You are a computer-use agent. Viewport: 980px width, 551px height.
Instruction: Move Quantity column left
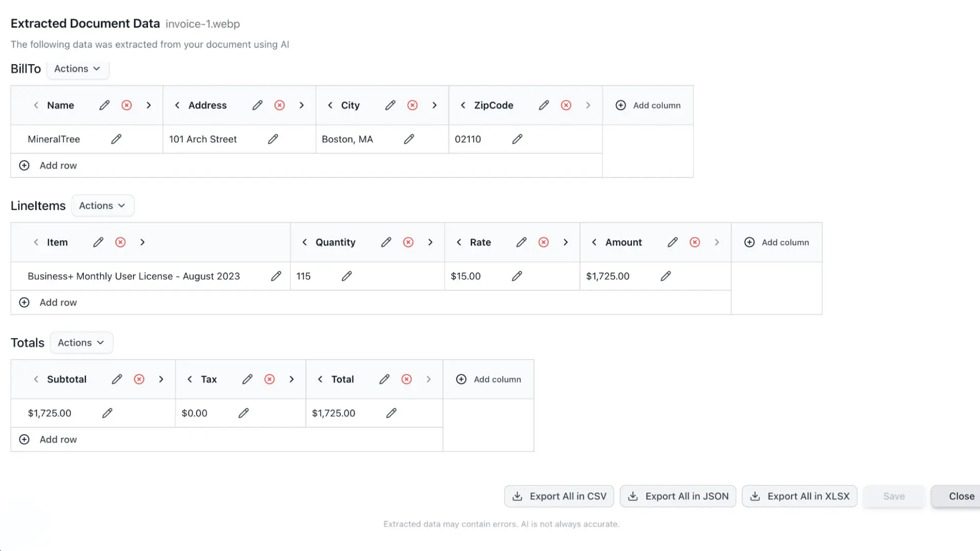(305, 242)
